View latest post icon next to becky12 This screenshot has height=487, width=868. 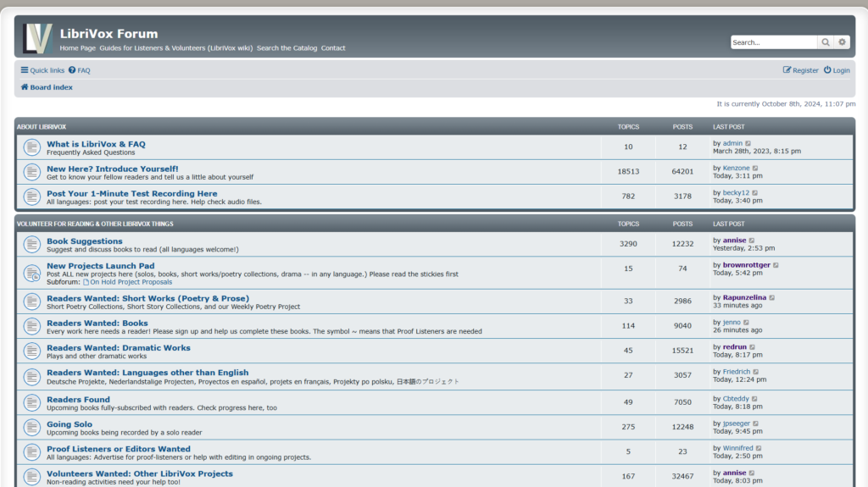[755, 193]
